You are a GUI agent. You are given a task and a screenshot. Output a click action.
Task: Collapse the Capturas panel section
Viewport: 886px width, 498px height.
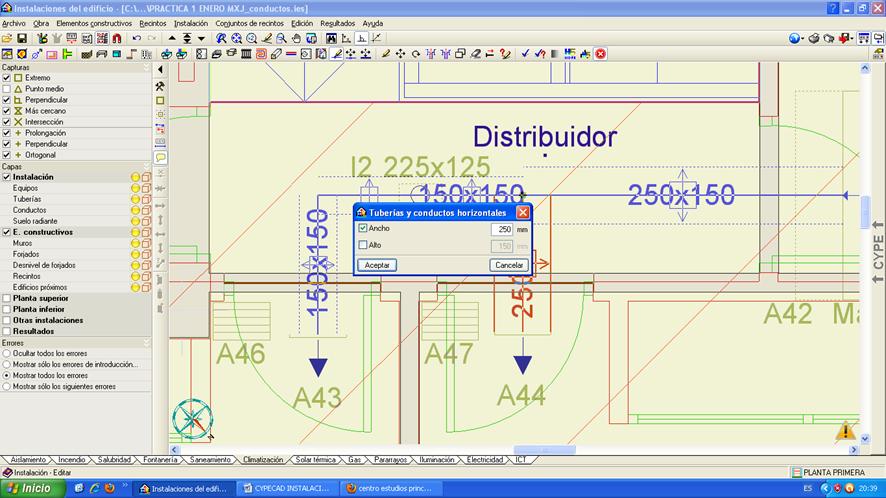146,67
